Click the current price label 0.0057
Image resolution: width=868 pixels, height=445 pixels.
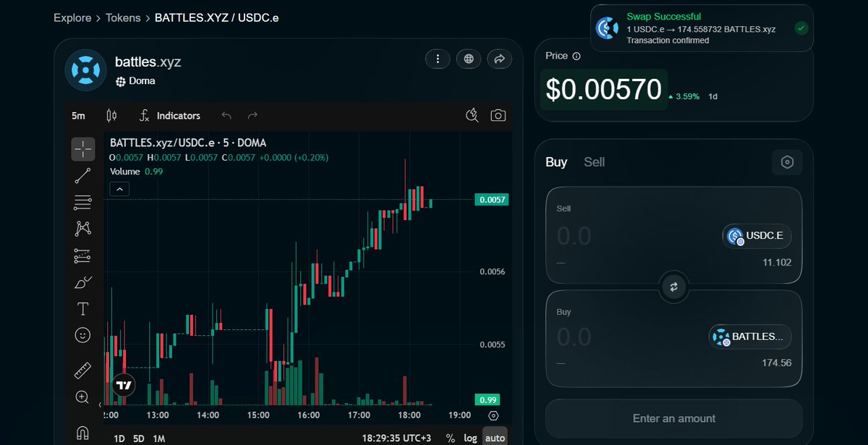(x=491, y=199)
